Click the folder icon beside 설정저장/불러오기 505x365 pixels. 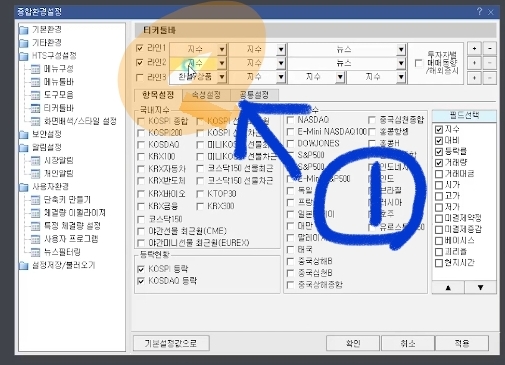(x=24, y=266)
